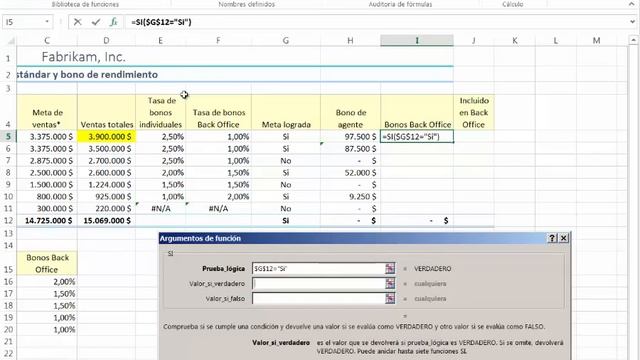Collapse dialog icon beside Valor_si_falso field
Screen dimensions: 640x360
point(390,298)
